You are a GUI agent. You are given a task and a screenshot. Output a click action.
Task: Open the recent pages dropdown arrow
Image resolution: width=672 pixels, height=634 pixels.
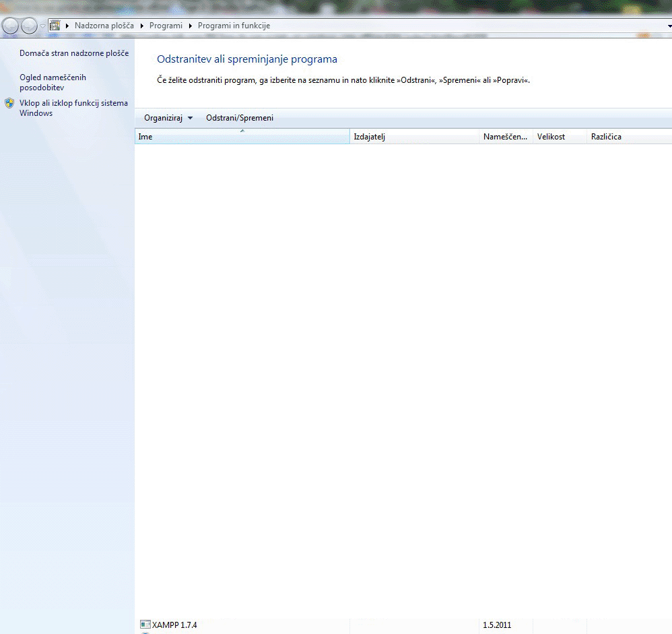pos(42,26)
